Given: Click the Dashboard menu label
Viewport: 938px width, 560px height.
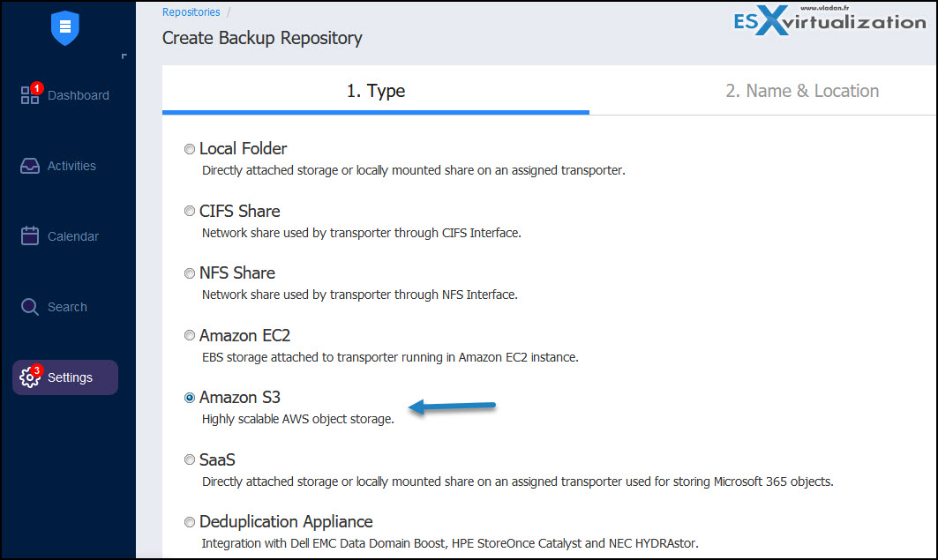Looking at the screenshot, I should [79, 95].
